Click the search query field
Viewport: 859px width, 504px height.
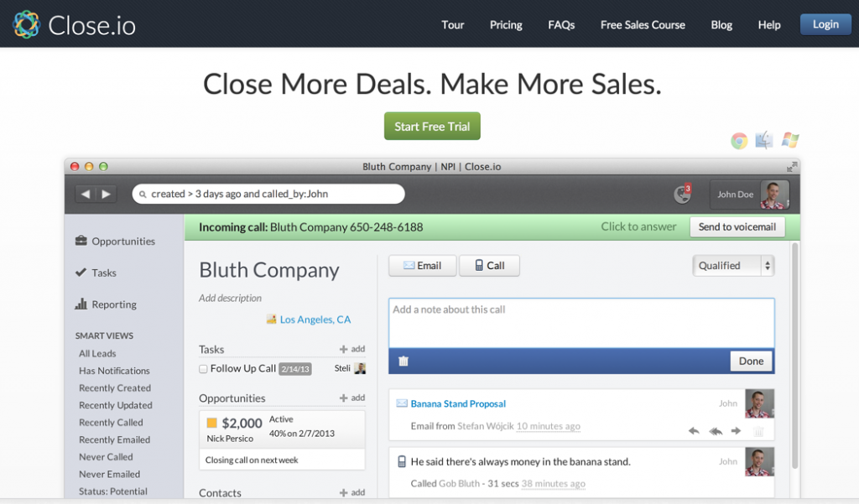pyautogui.click(x=268, y=194)
